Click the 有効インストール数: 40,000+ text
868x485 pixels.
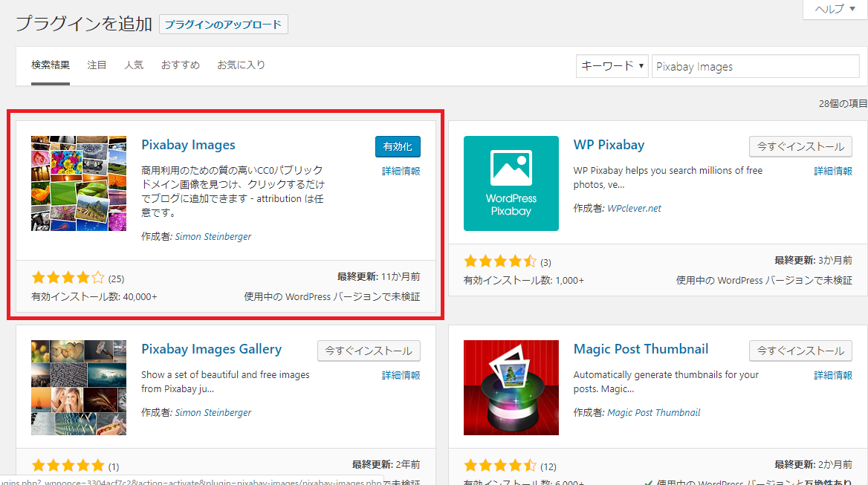[x=94, y=297]
